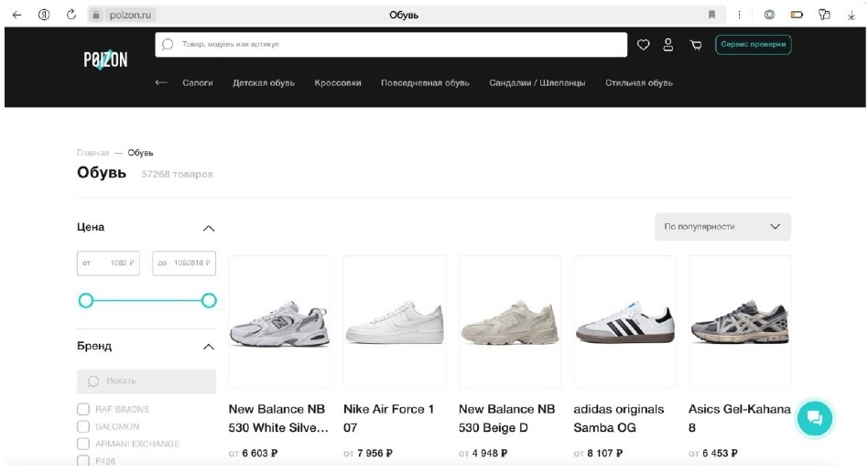Open browser three-dot menu
This screenshot has width=868, height=473.
point(739,15)
